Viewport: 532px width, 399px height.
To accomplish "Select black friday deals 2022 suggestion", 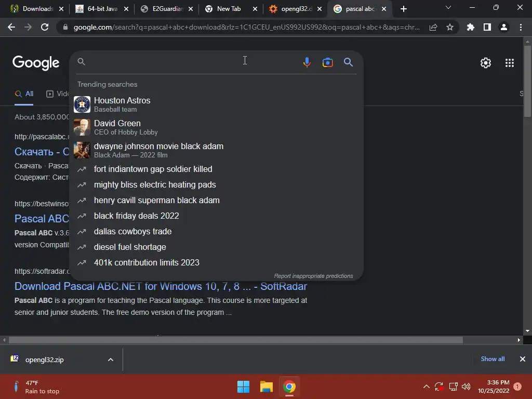I will pos(216,216).
